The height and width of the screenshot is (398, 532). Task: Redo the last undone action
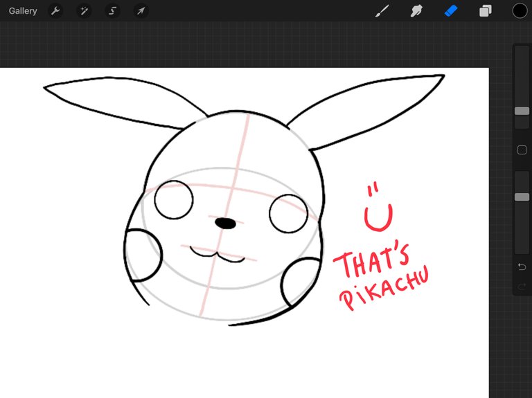coord(522,287)
